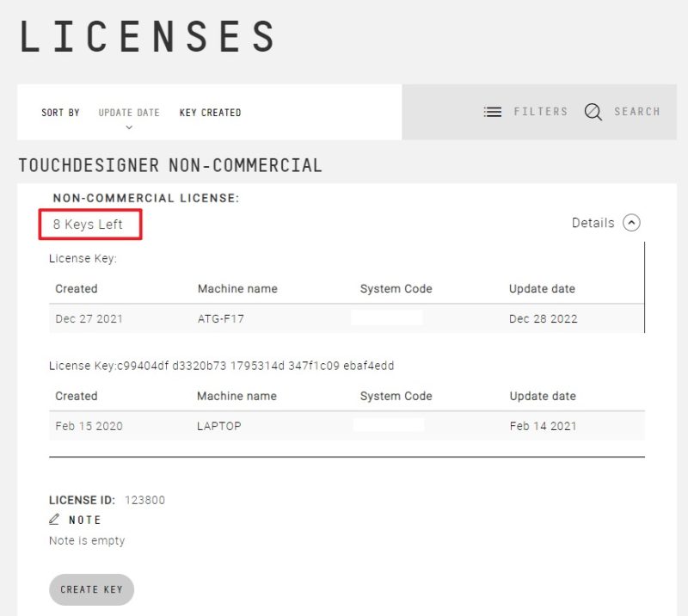Screen dimensions: 688x616
Task: Click the License ID value 123800
Action: click(x=144, y=500)
